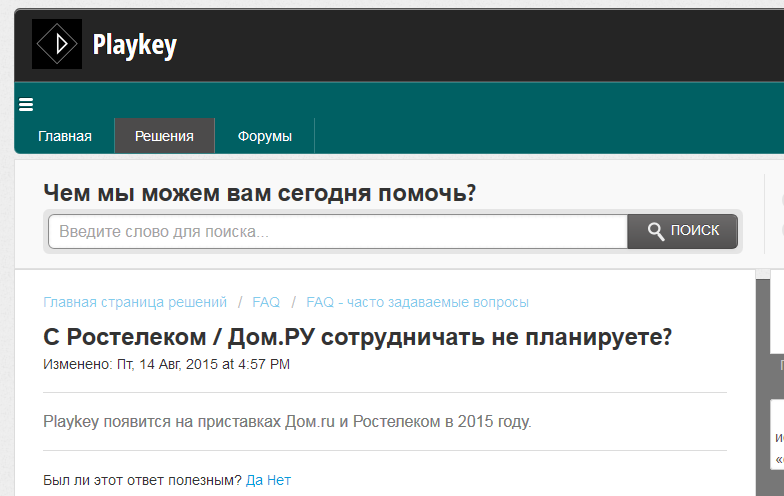Open the FAQ breadcrumb link

[x=266, y=302]
